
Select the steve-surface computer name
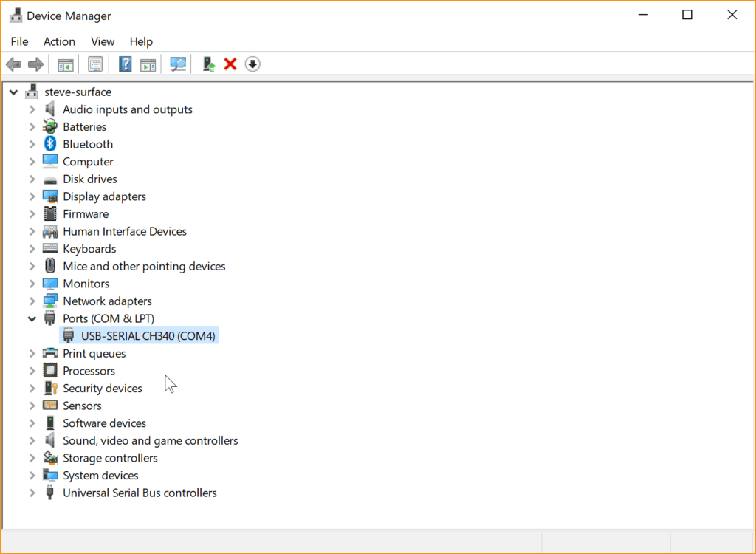tap(78, 92)
